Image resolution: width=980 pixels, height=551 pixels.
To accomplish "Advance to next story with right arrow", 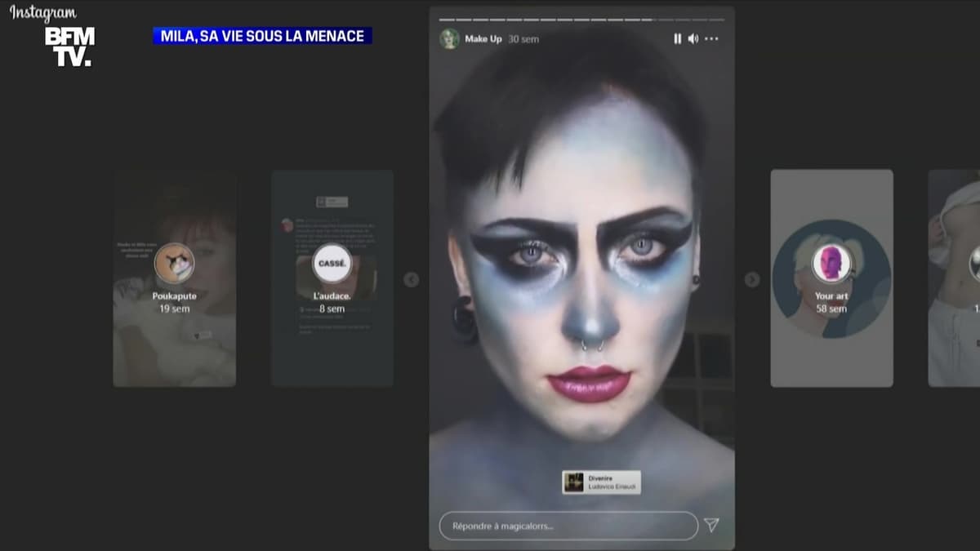I will point(752,280).
